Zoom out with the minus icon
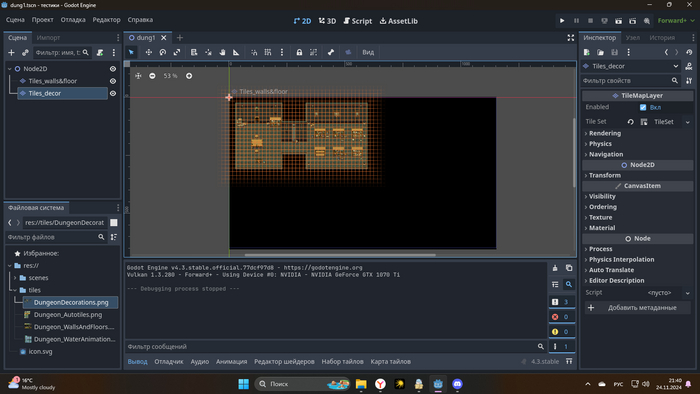 point(152,76)
